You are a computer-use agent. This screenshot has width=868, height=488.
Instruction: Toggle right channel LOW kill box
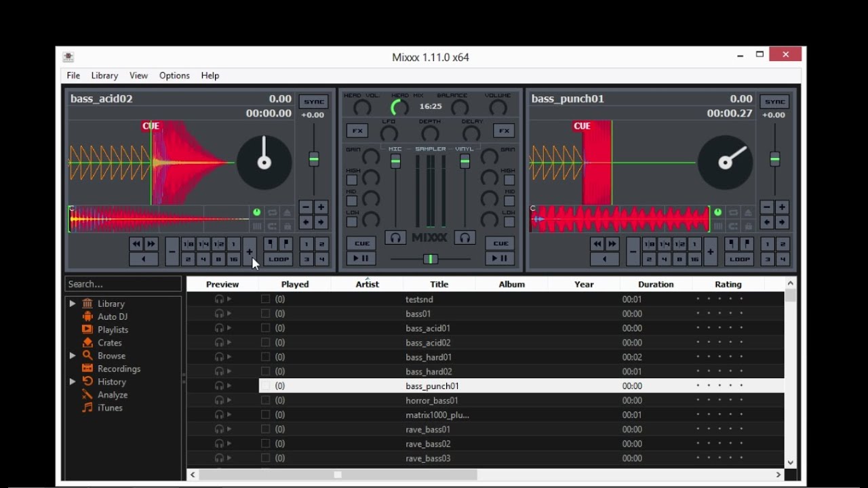click(x=509, y=222)
